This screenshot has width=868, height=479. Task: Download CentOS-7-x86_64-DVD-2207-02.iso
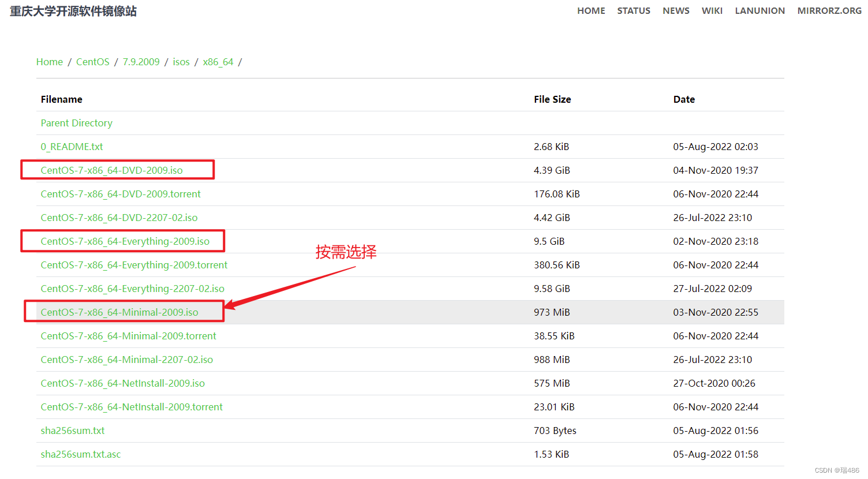(x=119, y=218)
